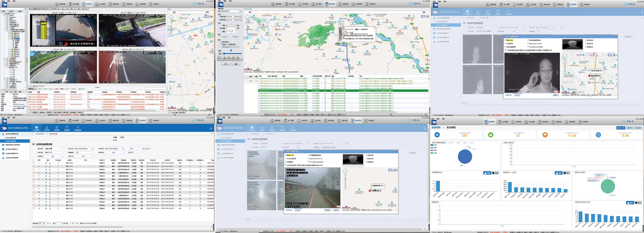644x233 pixels.
Task: Click the 停止间隔 input field in track playback
Action: coord(231,28)
